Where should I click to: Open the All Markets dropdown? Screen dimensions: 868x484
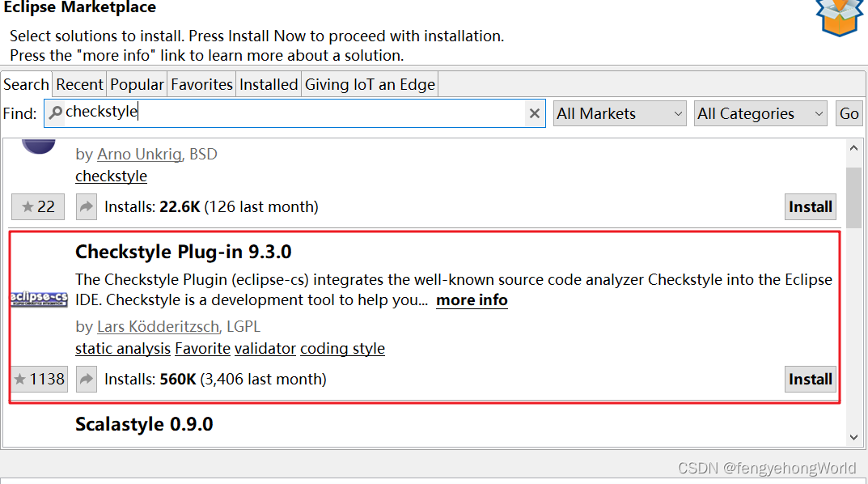point(620,113)
